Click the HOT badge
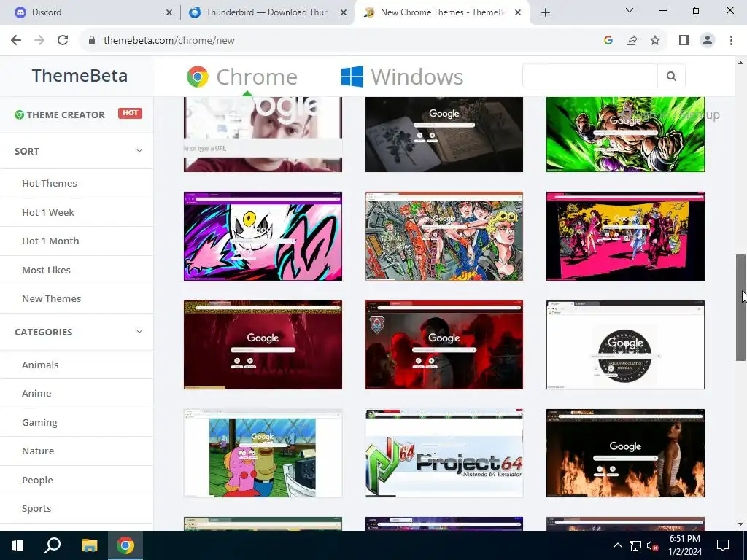The width and height of the screenshot is (747, 560). coord(130,113)
